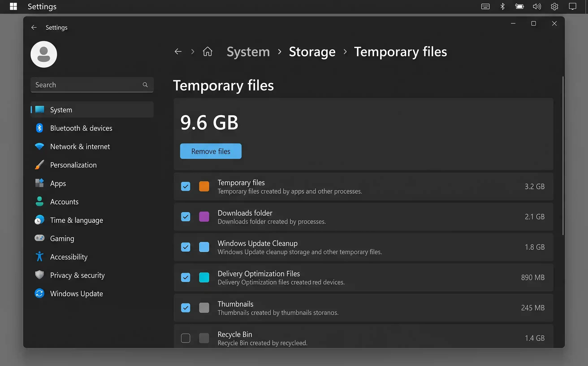This screenshot has width=588, height=366.
Task: Click the chevron after breadcrumb back arrow
Action: point(193,52)
